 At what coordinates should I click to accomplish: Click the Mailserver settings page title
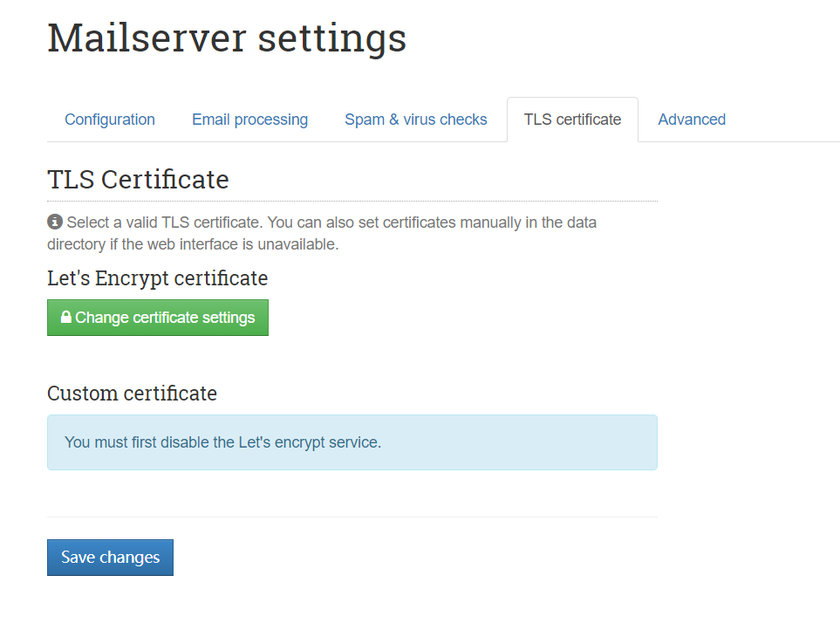[227, 38]
